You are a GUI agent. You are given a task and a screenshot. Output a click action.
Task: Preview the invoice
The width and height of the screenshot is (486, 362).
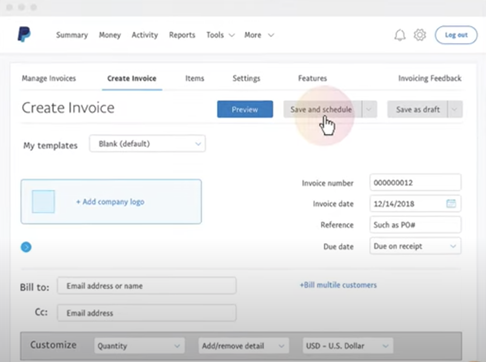[x=245, y=109]
